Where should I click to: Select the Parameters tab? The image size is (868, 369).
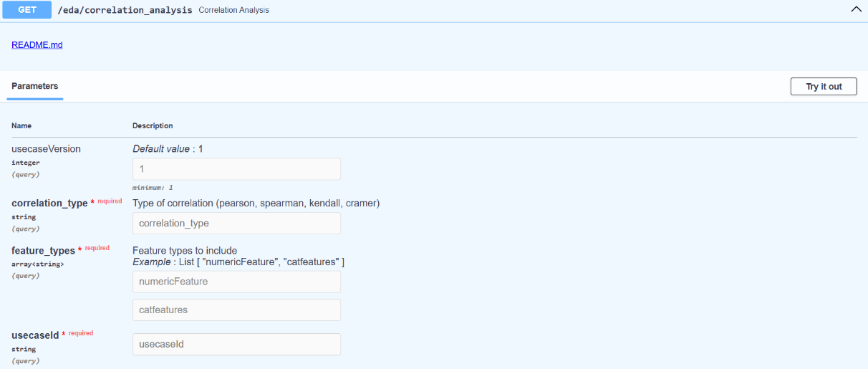[x=35, y=86]
